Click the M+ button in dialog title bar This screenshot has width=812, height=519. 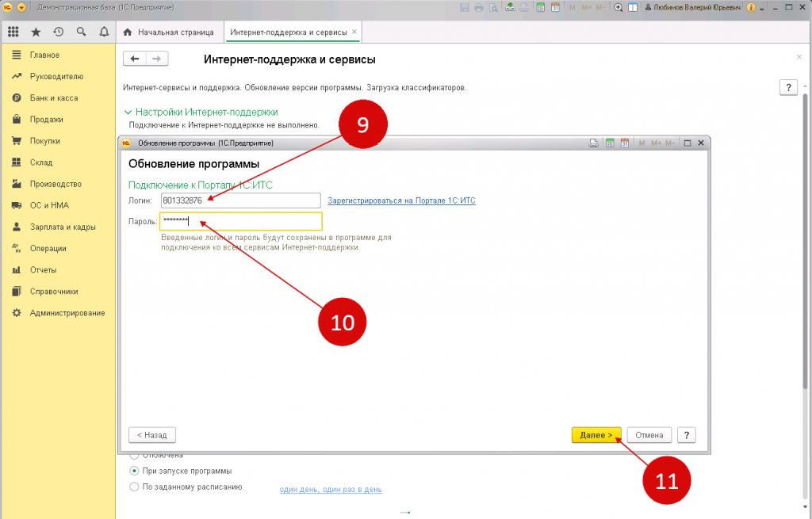[x=656, y=143]
